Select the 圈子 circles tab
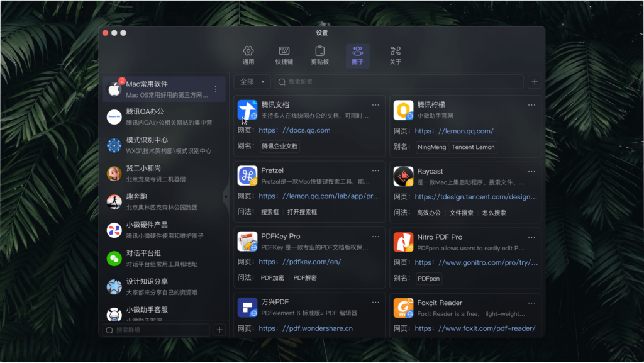 click(358, 55)
